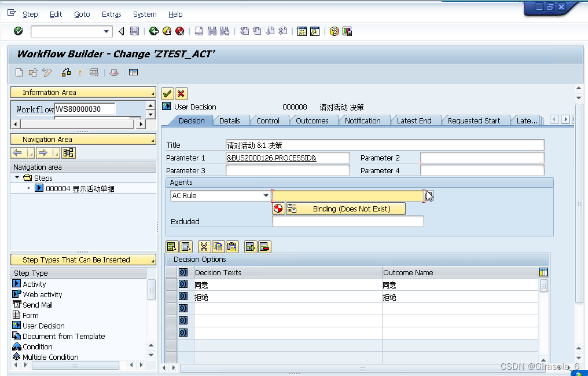
Task: Click the yellow agent rule input field
Action: (348, 195)
